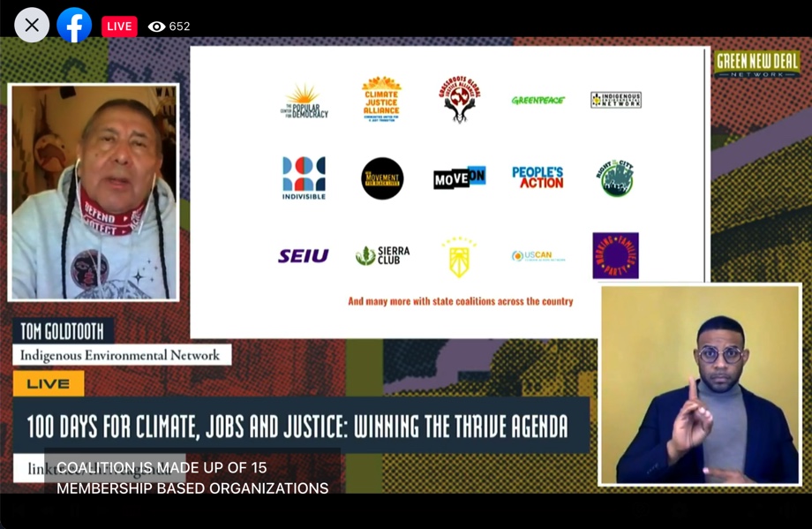Click the TOM GOLDTOOTH name label
Screen dimensions: 812x529
click(x=63, y=331)
